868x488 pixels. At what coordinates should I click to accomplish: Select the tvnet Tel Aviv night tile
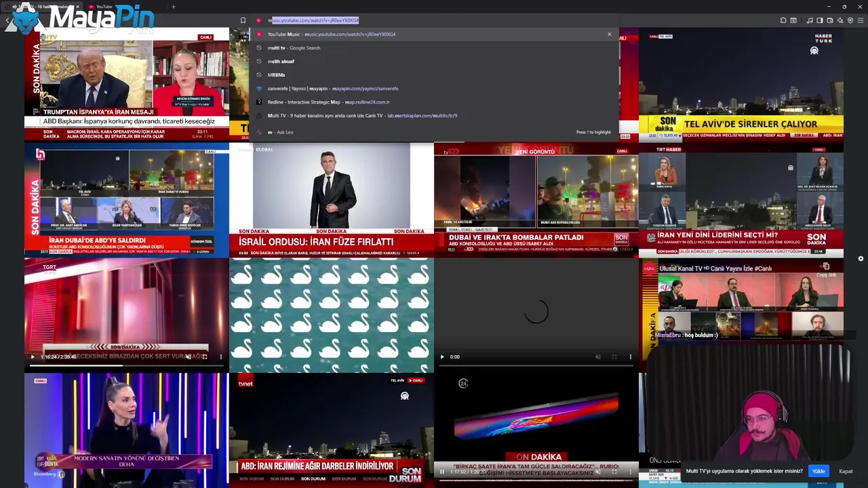pos(332,430)
